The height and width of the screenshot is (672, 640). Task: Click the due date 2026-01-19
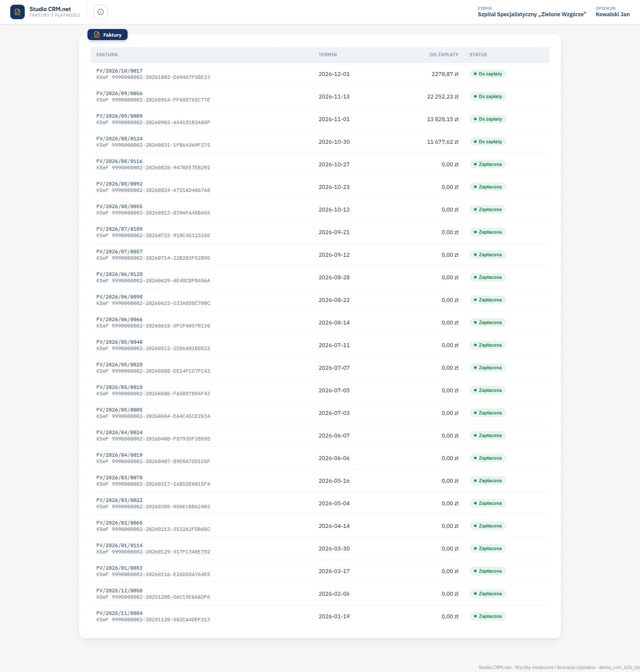(334, 616)
